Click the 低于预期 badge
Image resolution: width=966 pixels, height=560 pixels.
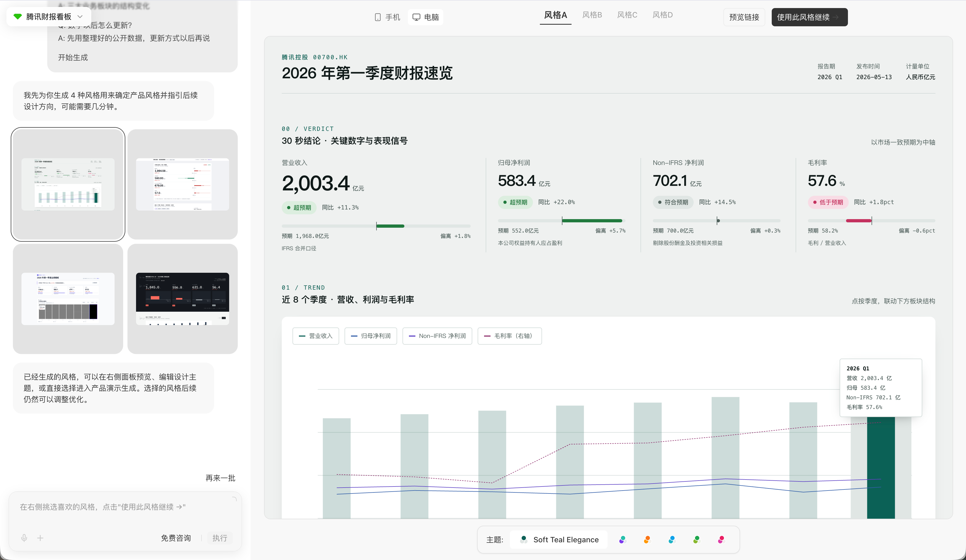coord(828,202)
